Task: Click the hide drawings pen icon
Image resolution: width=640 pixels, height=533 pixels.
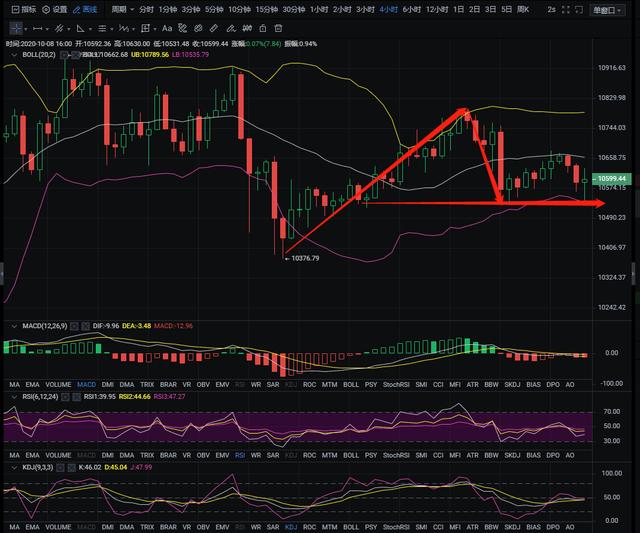Action: (x=231, y=29)
